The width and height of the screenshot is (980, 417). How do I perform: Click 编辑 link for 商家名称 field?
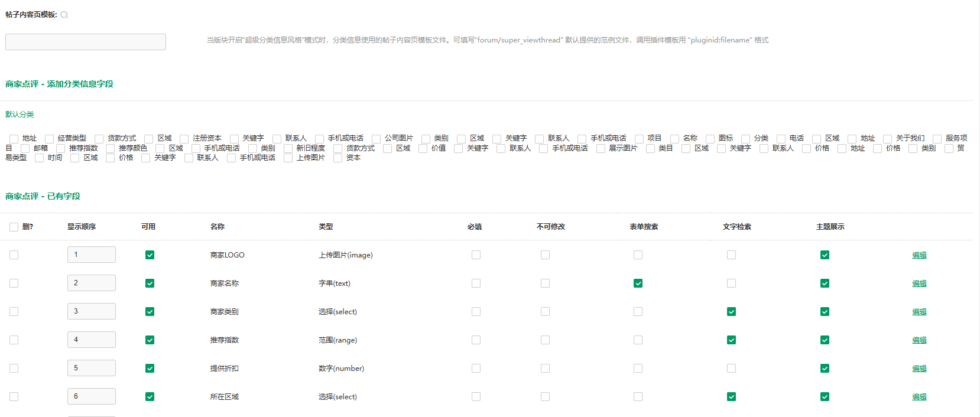pos(919,284)
